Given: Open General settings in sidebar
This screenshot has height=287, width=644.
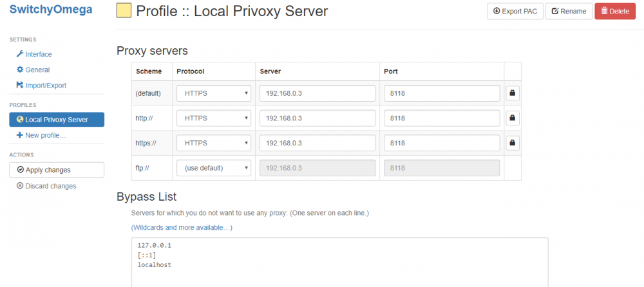Looking at the screenshot, I should pyautogui.click(x=33, y=69).
